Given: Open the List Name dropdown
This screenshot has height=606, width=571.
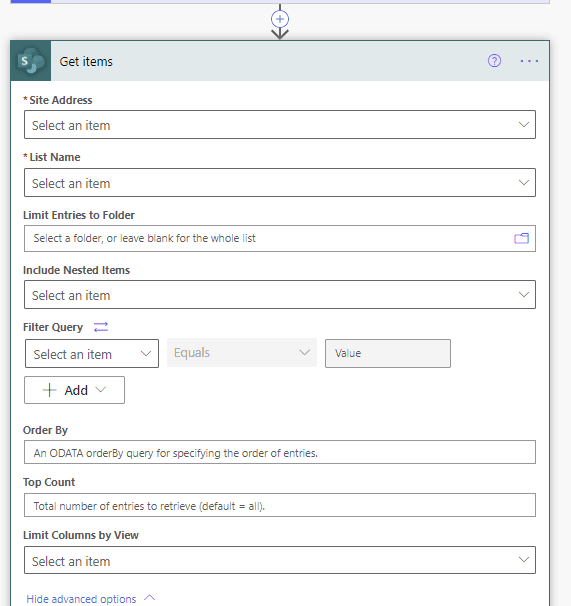Looking at the screenshot, I should point(280,182).
